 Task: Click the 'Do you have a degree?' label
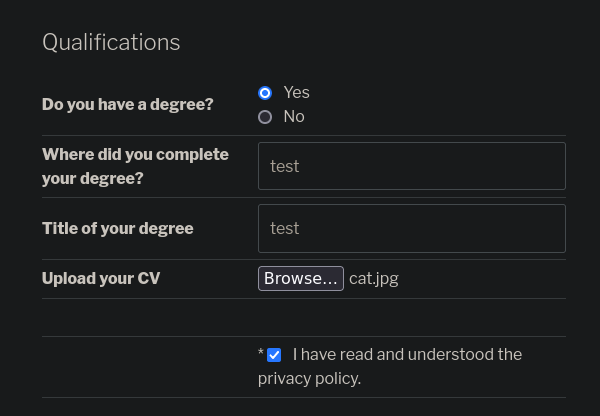(127, 104)
